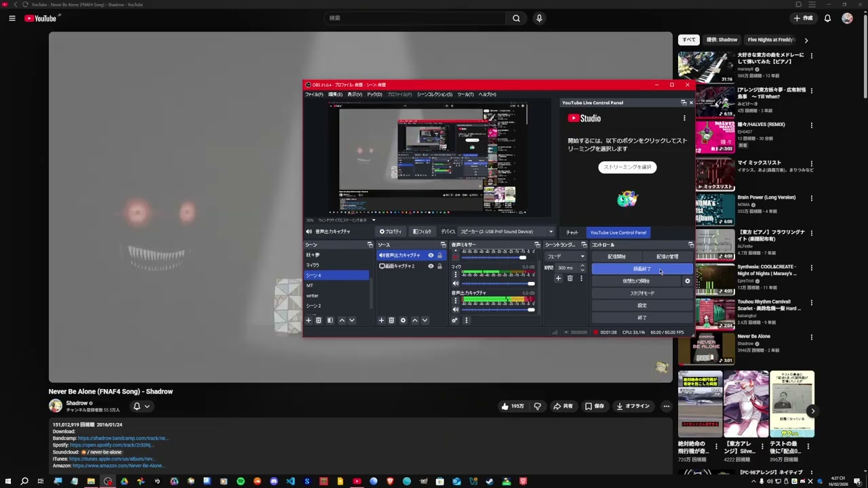The width and height of the screenshot is (868, 488).
Task: Open YouTube Studio panel three-dot menu
Action: point(684,118)
